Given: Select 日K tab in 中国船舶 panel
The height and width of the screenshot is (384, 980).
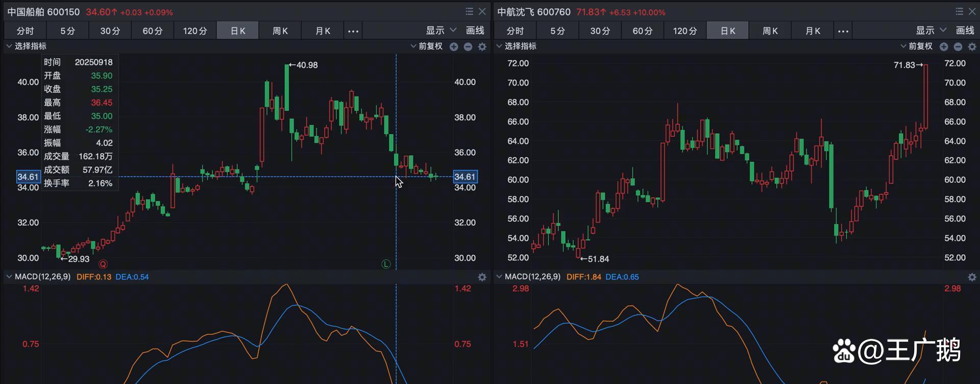Looking at the screenshot, I should pyautogui.click(x=238, y=31).
